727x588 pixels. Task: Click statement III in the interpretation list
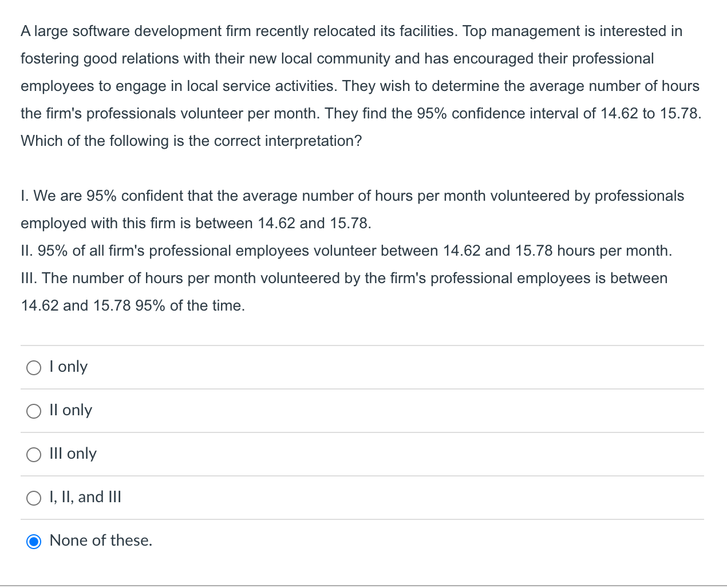pyautogui.click(x=343, y=292)
